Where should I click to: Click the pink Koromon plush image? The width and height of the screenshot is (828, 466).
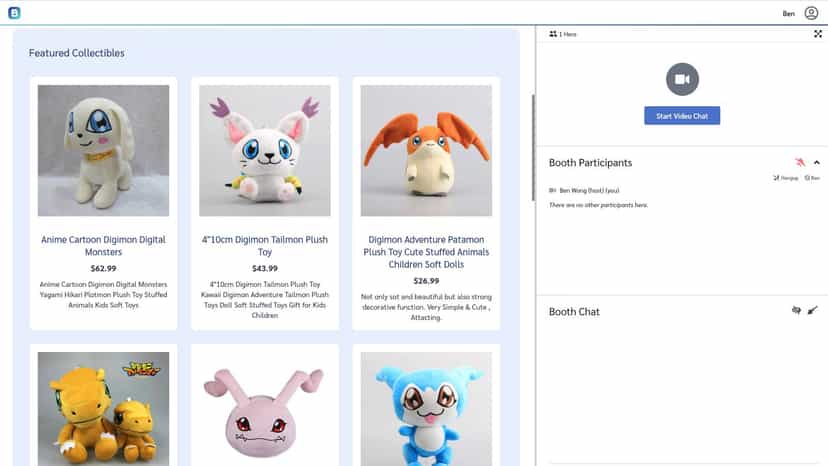(265, 409)
